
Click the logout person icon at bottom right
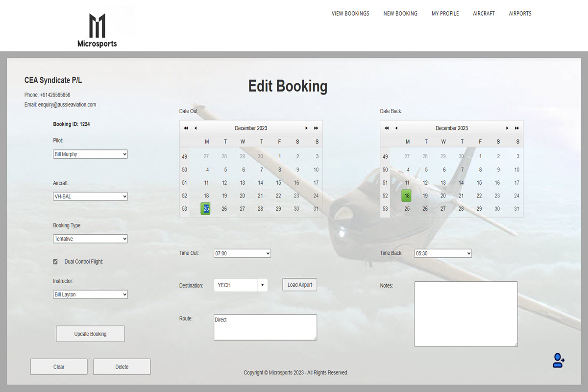(x=557, y=360)
